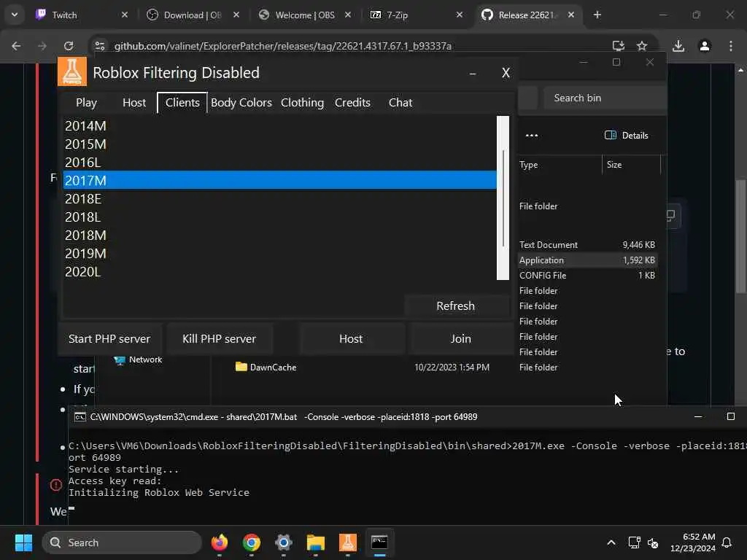Switch to the Twitch browser tab

(81, 15)
